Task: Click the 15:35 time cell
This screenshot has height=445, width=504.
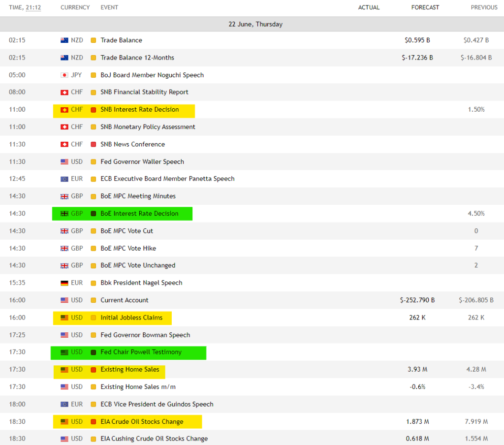Action: tap(17, 283)
